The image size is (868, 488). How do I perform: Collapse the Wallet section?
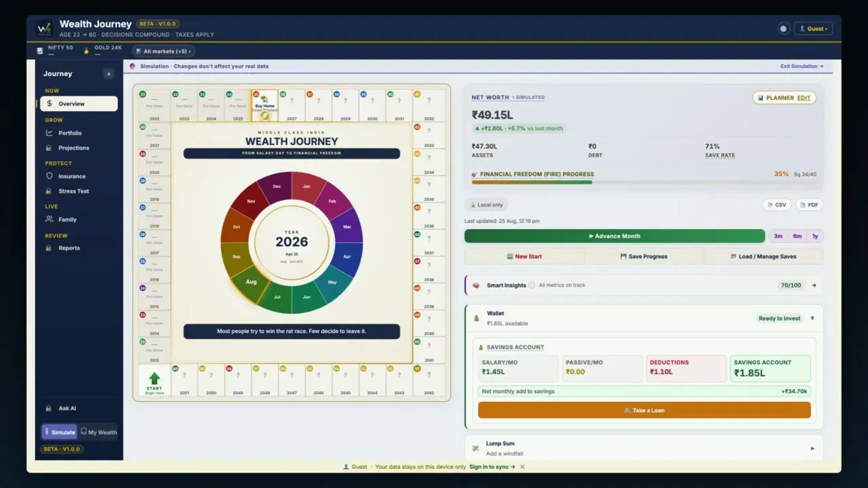(x=812, y=319)
